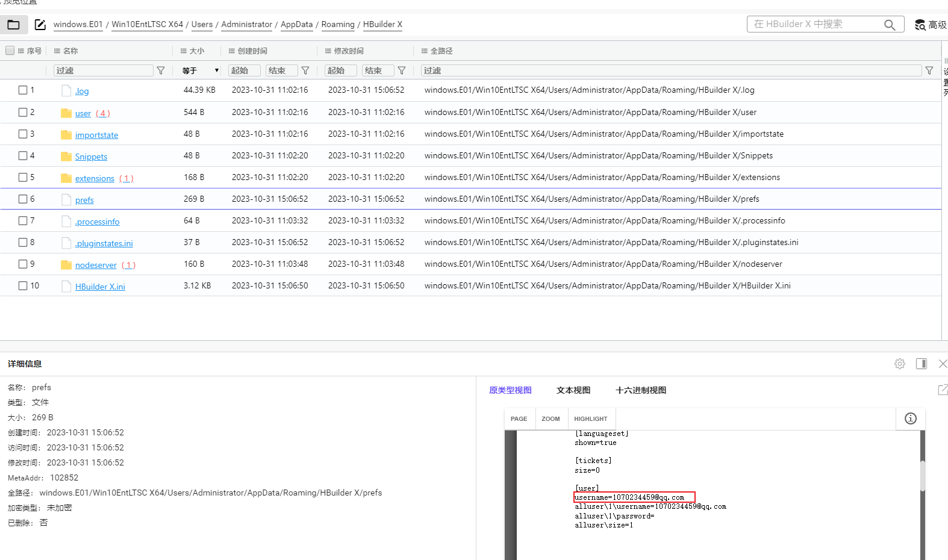The width and height of the screenshot is (948, 560).
Task: Navigate to AppData breadcrumb
Action: (x=297, y=25)
